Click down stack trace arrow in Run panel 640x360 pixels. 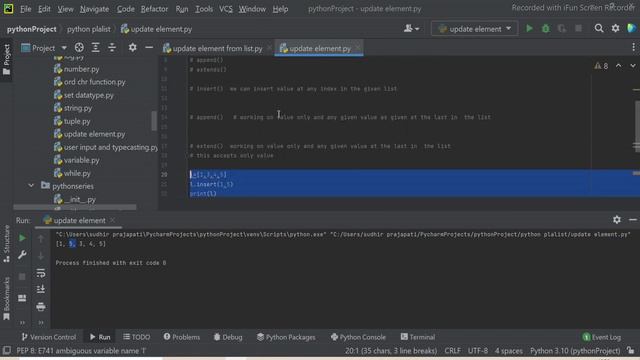(41, 256)
